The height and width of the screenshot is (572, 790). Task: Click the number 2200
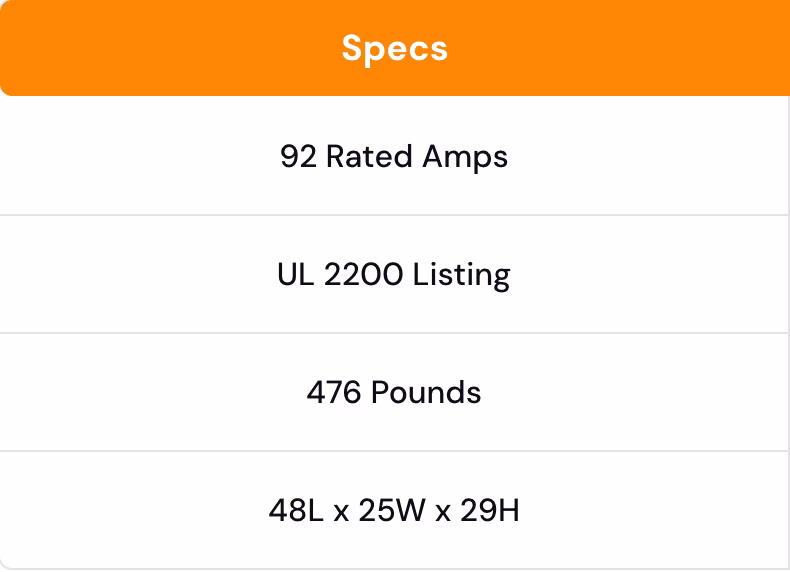click(x=364, y=275)
